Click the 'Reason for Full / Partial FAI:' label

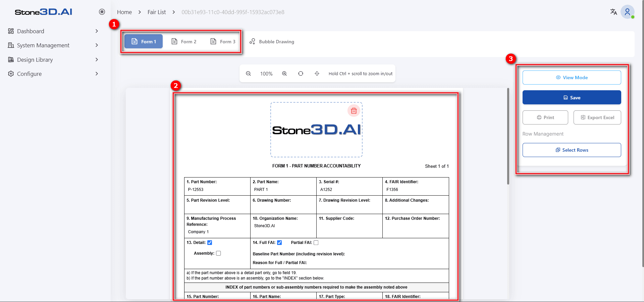280,263
